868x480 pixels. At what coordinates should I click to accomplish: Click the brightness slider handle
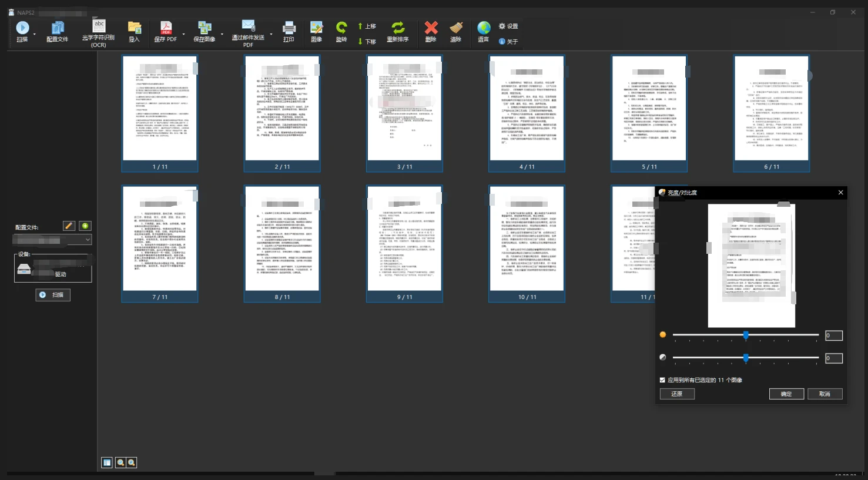click(x=746, y=335)
